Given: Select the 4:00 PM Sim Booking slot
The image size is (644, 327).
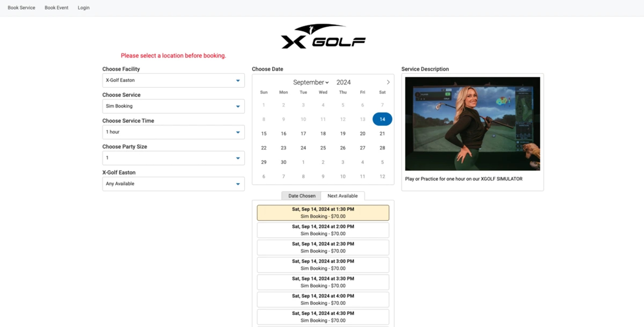Looking at the screenshot, I should point(323,300).
